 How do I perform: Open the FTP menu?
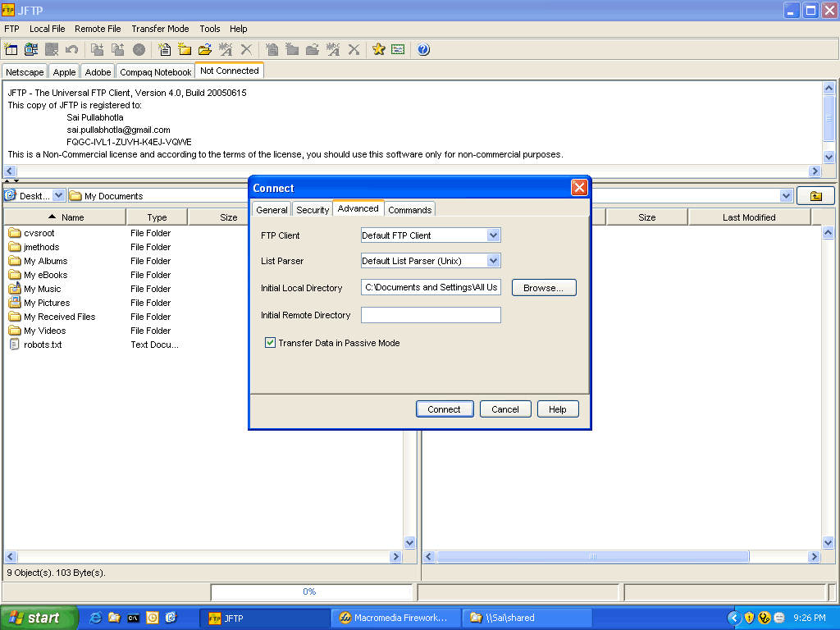click(11, 29)
